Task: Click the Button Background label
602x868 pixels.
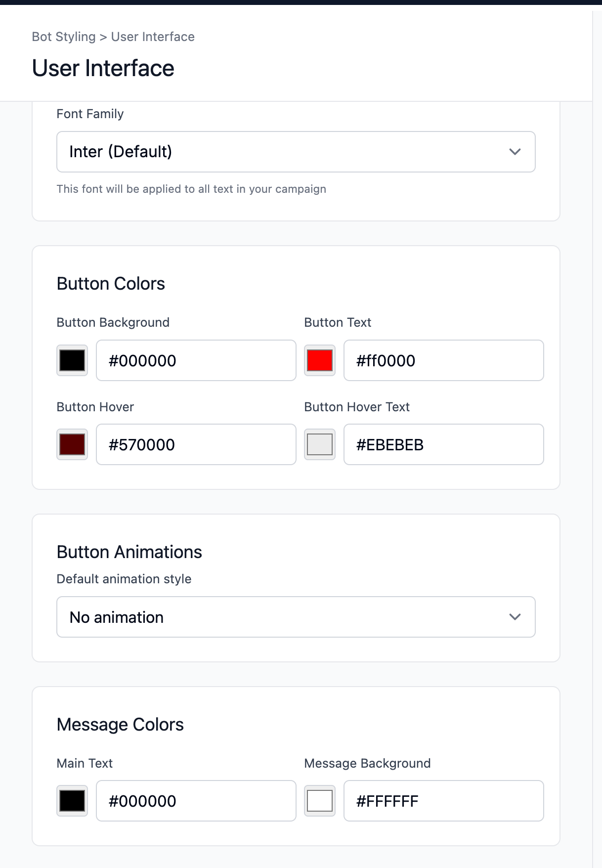Action: (113, 322)
